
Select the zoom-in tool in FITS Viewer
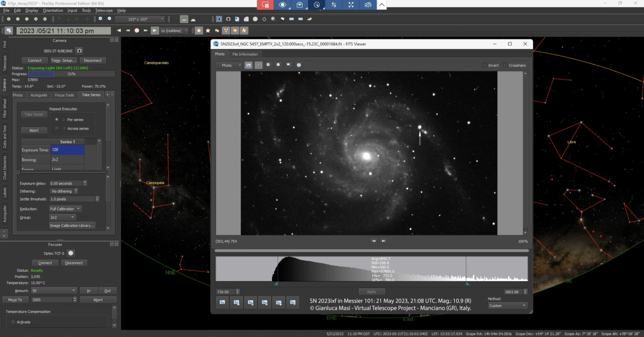click(268, 65)
